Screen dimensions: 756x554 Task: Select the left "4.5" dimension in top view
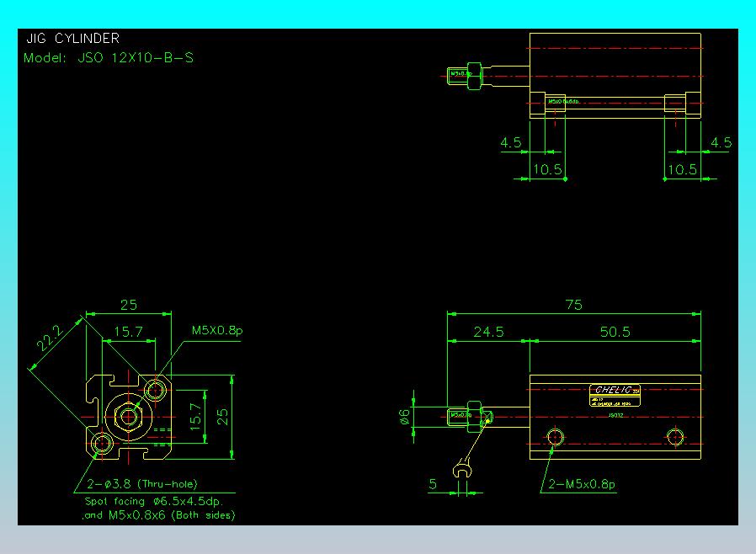click(510, 143)
